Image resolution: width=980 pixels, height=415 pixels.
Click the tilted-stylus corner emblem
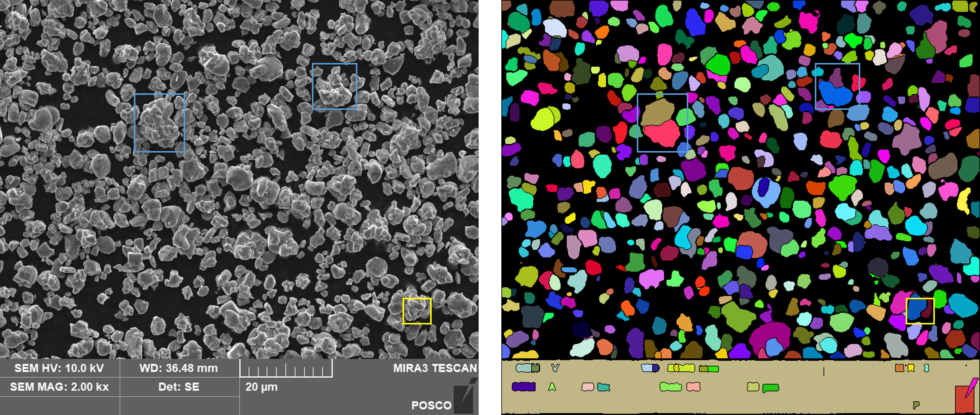pos(463,398)
